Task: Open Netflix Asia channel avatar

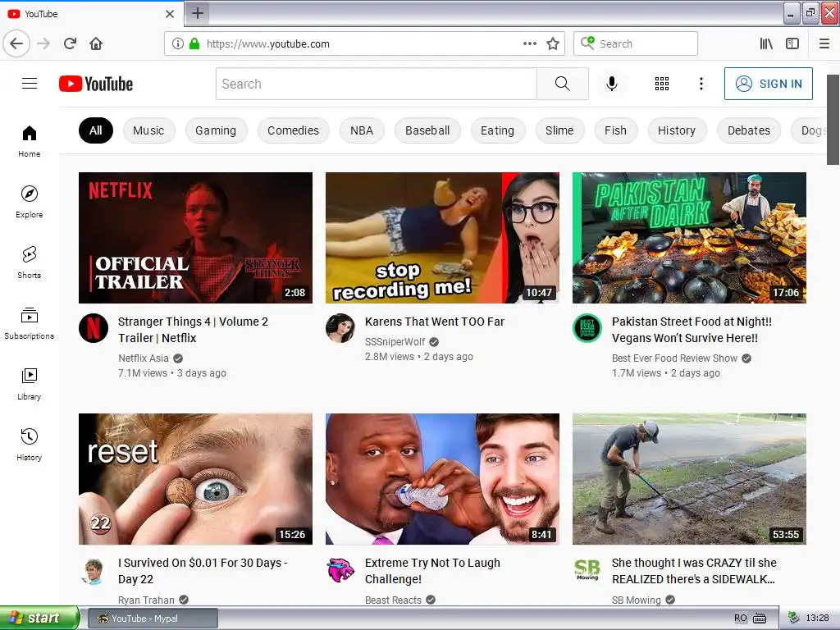Action: [94, 328]
